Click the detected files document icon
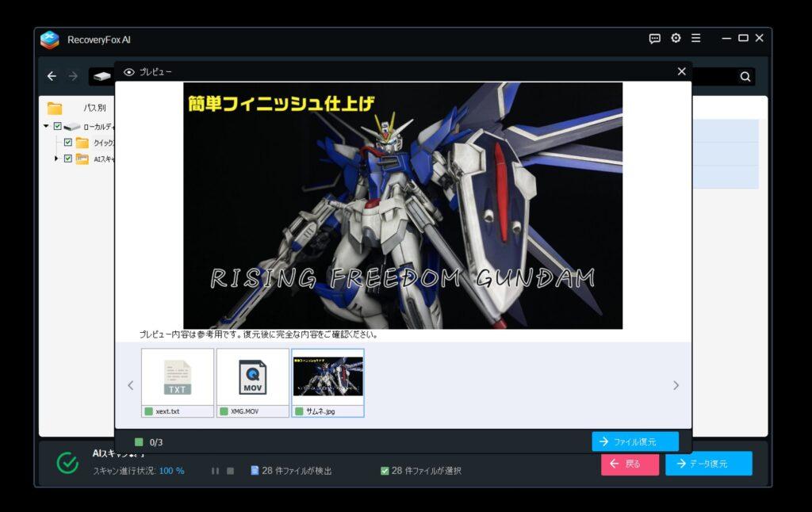The image size is (812, 512). 255,471
